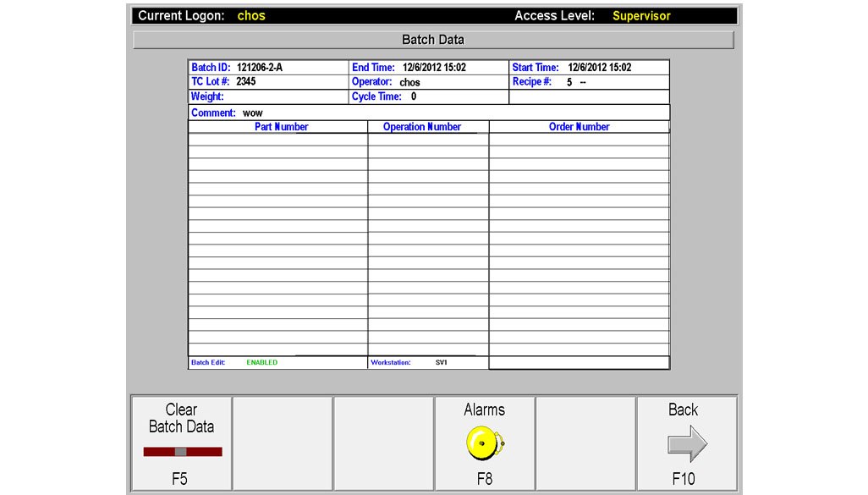868x495 pixels.
Task: Click the Supervisor access level text
Action: click(641, 16)
